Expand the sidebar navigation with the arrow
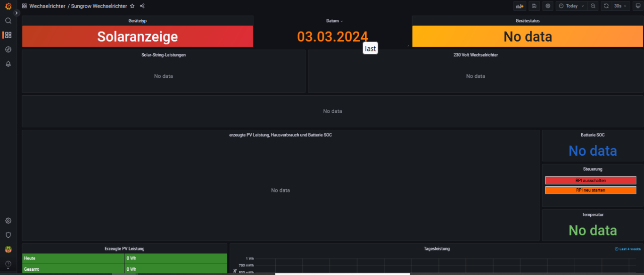This screenshot has width=644, height=275. pyautogui.click(x=17, y=13)
